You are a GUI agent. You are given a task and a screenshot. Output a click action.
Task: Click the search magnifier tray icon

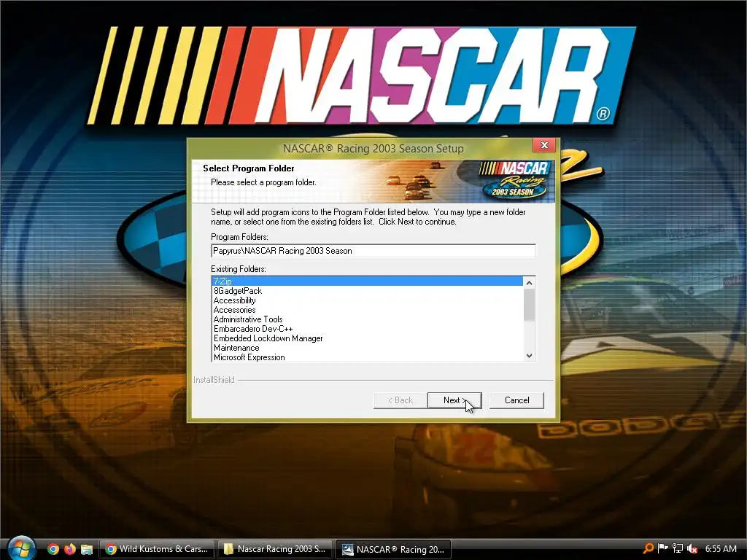point(648,548)
